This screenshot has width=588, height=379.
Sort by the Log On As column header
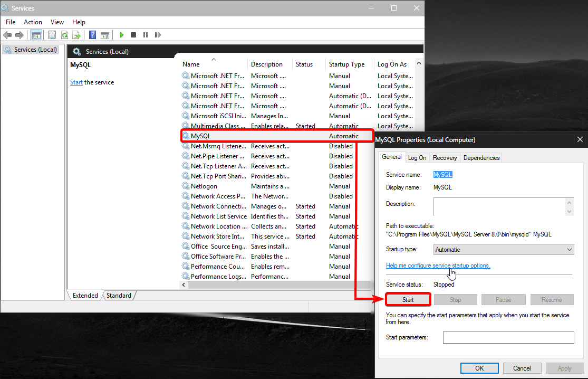coord(394,64)
